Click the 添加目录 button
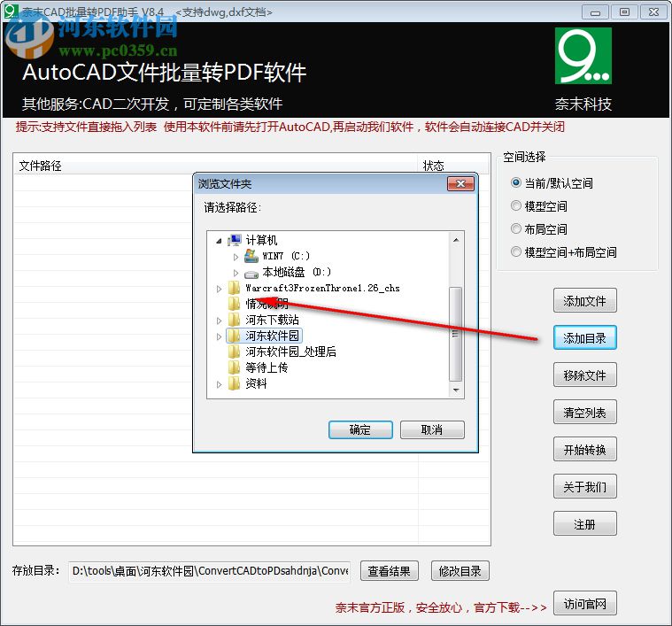This screenshot has width=672, height=626. (584, 337)
